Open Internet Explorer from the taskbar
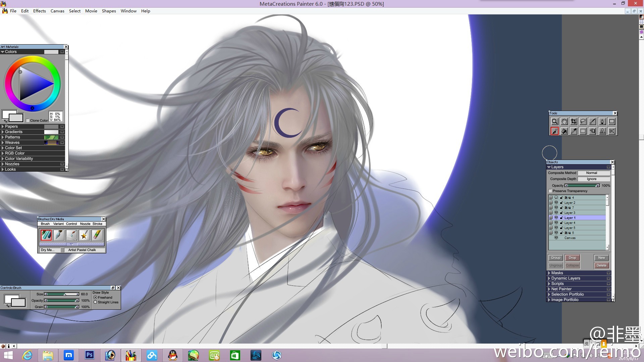The width and height of the screenshot is (644, 362). click(x=27, y=355)
